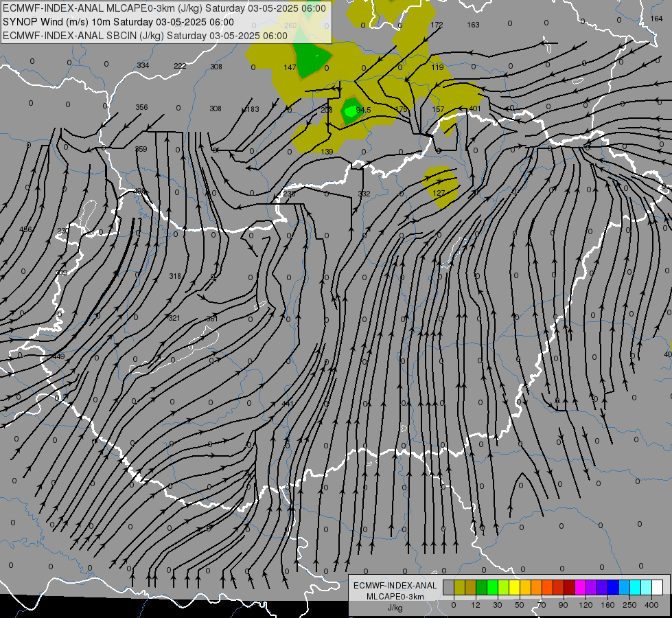This screenshot has width=672, height=618.
Task: Click the map value 222
Action: tap(180, 66)
